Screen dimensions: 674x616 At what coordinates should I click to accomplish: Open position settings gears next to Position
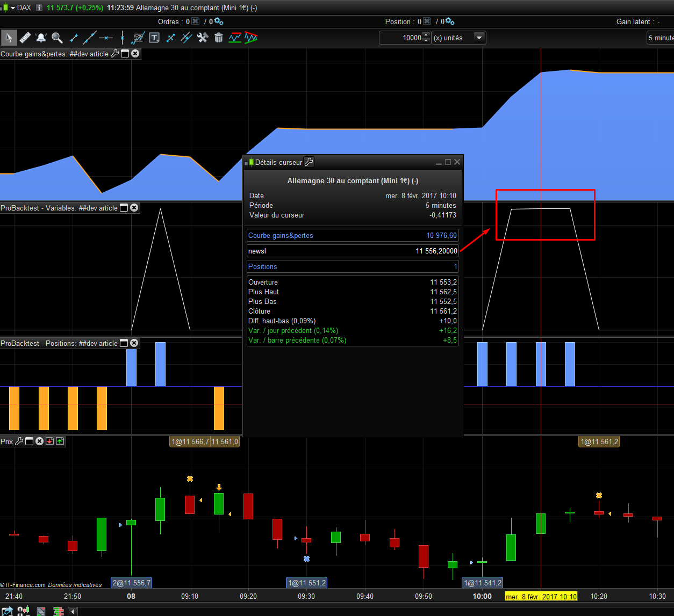point(450,21)
